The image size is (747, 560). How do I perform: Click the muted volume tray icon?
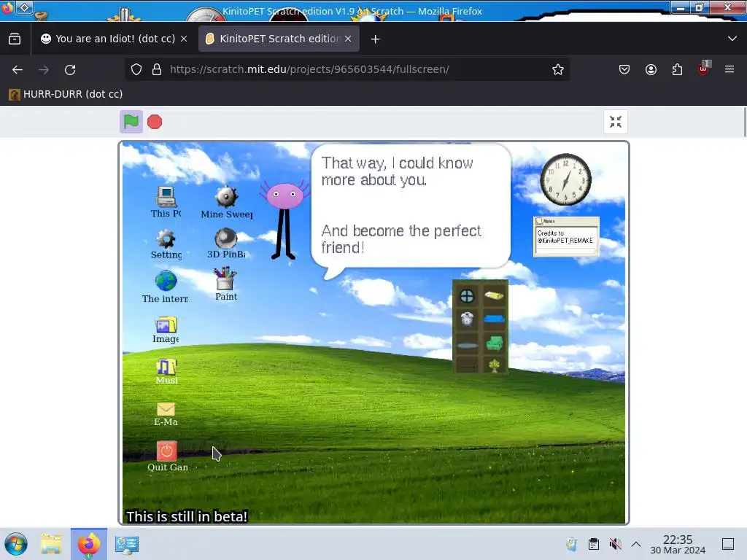pos(615,544)
